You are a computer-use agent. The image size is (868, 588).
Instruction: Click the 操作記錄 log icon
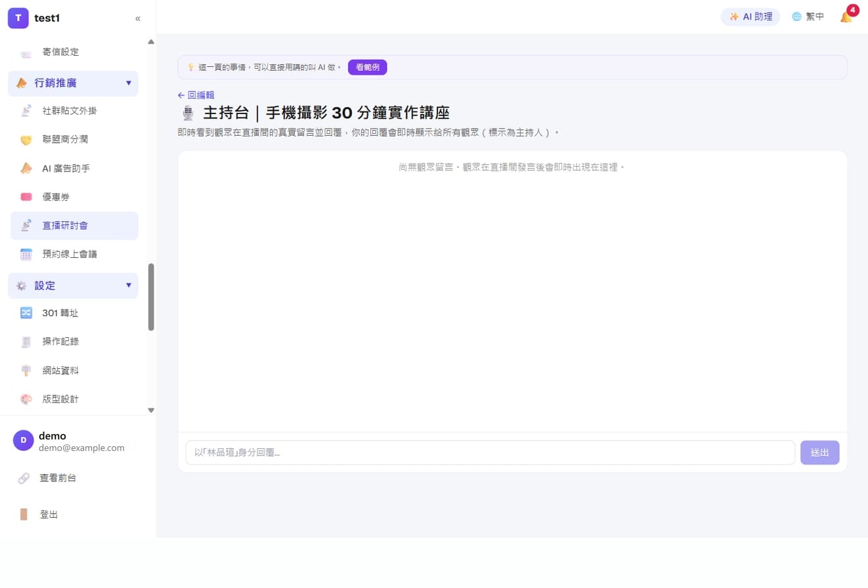(26, 342)
